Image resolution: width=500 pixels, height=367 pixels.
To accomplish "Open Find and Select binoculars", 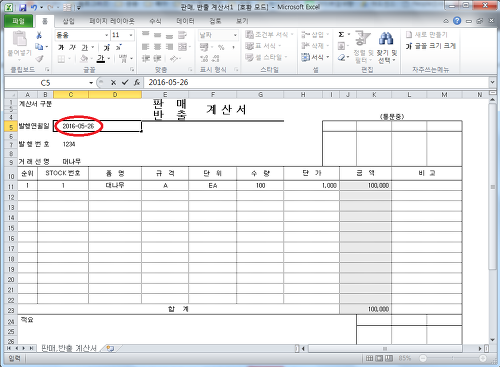I will point(386,39).
